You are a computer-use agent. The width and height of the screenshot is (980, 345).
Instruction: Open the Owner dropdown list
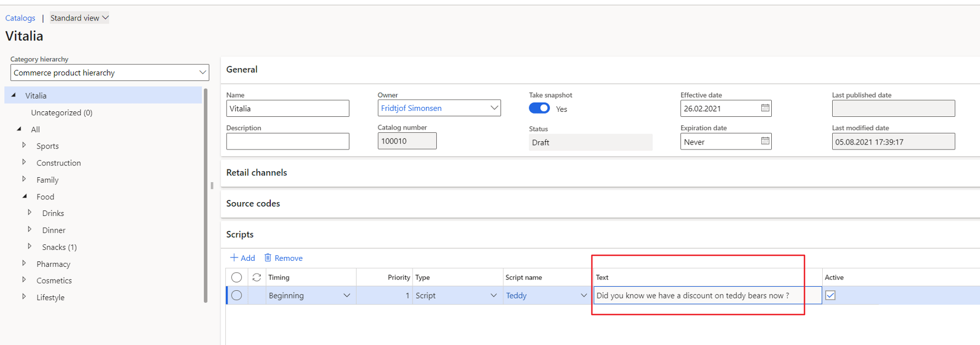pyautogui.click(x=494, y=108)
